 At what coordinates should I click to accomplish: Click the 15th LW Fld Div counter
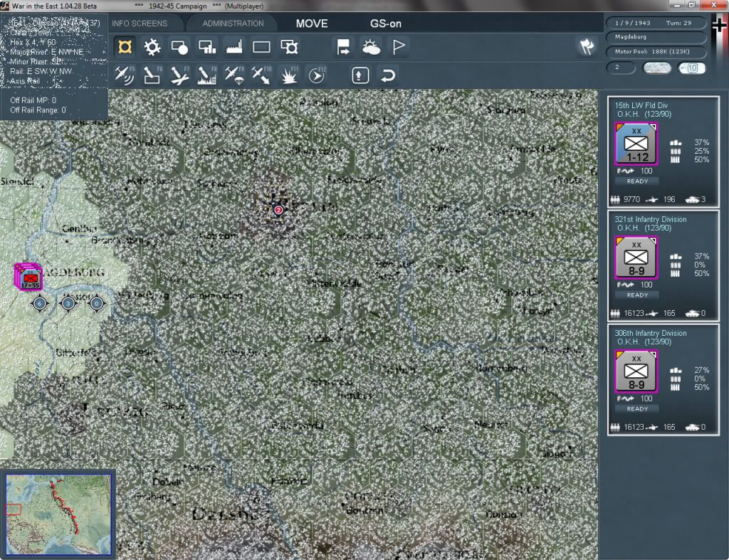pos(636,144)
